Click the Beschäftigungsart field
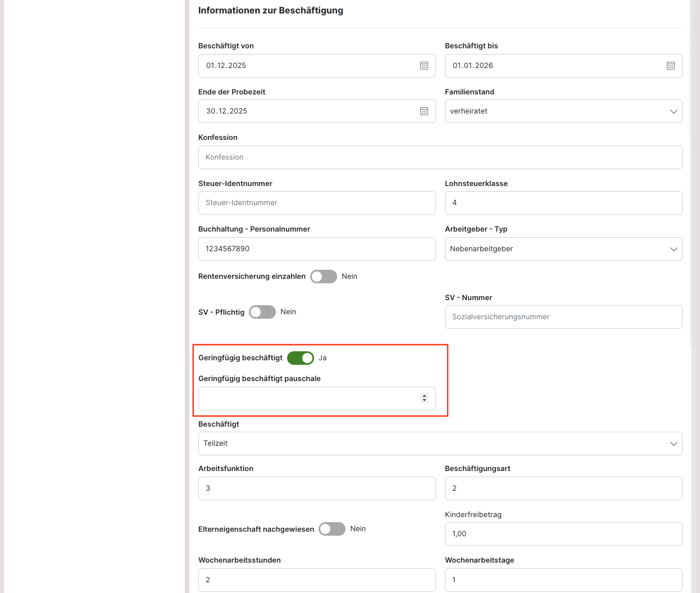 563,488
